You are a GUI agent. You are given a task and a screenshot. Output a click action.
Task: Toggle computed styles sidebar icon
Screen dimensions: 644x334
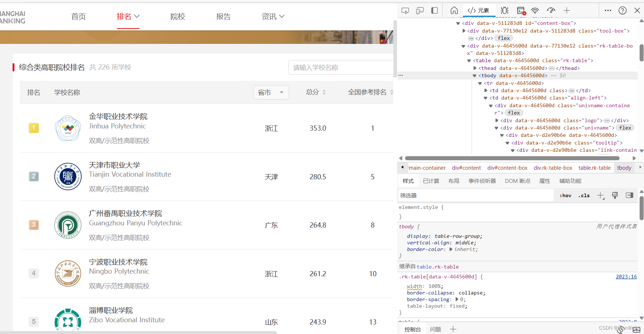(629, 195)
